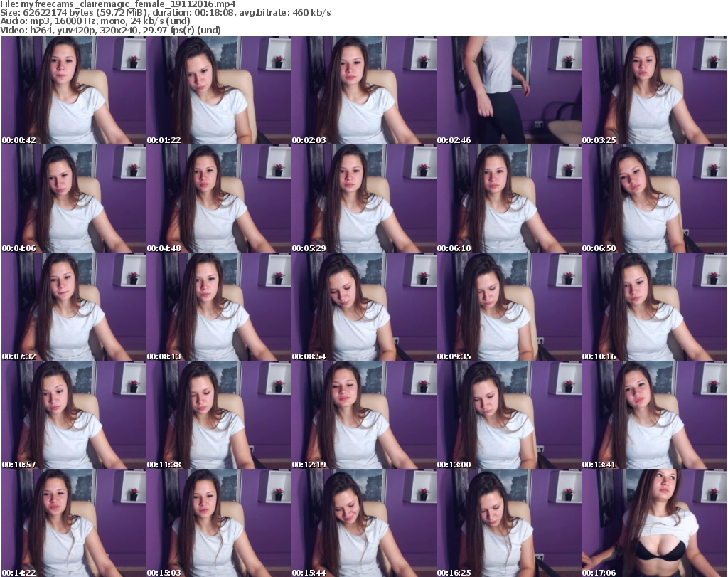Choose the thumbnail frame at 00:12:19
This screenshot has width=728, height=577.
coord(363,415)
